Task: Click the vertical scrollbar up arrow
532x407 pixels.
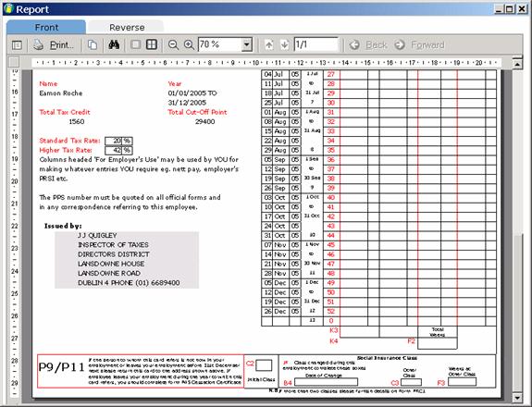Action: pyautogui.click(x=516, y=64)
